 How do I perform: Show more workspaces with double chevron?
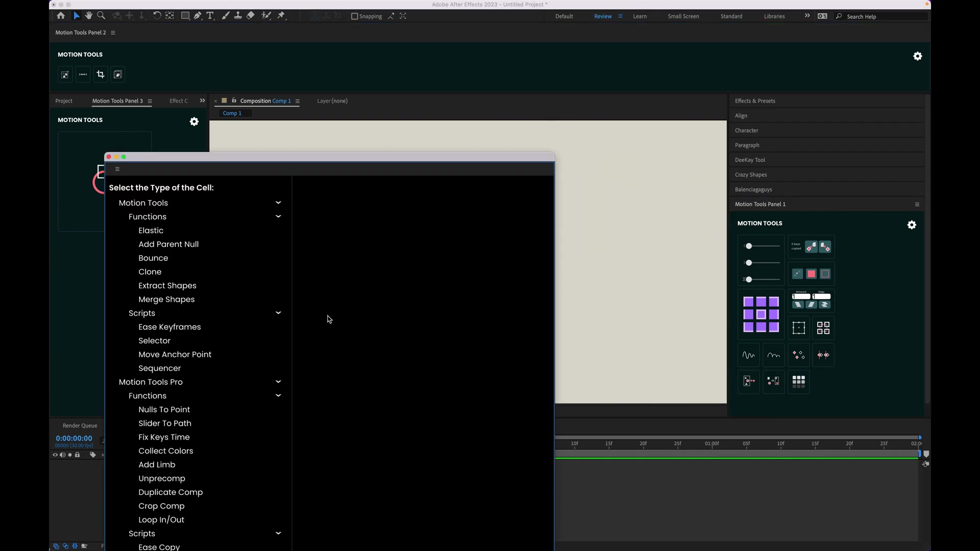[x=807, y=16]
